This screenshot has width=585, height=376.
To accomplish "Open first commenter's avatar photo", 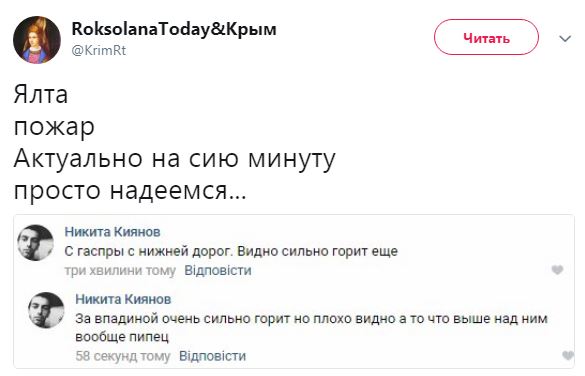I will (35, 242).
